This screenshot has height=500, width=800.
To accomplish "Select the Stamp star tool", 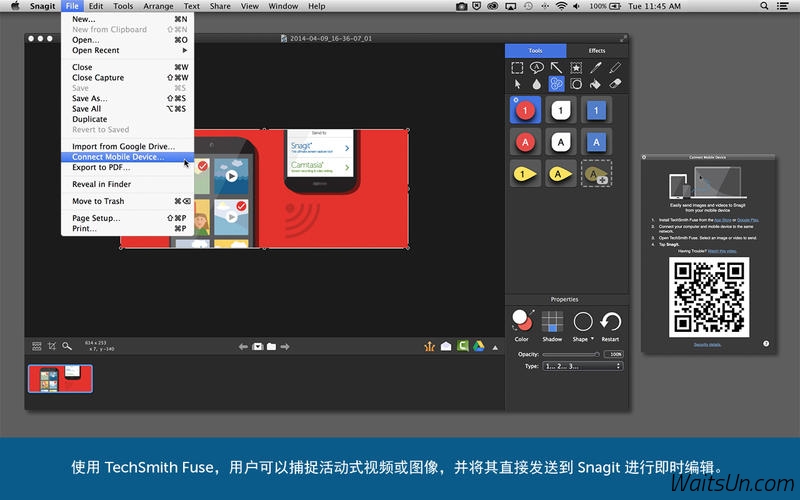I will pos(576,67).
